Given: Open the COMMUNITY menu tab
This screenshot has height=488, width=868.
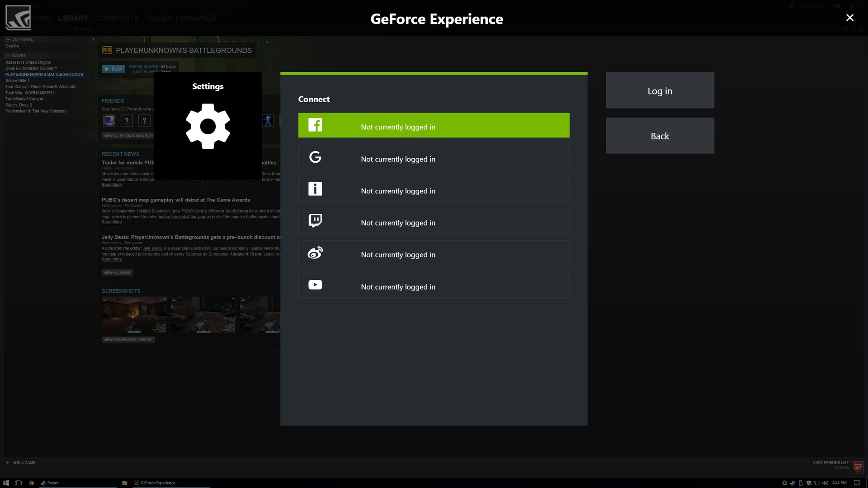Looking at the screenshot, I should click(x=116, y=18).
